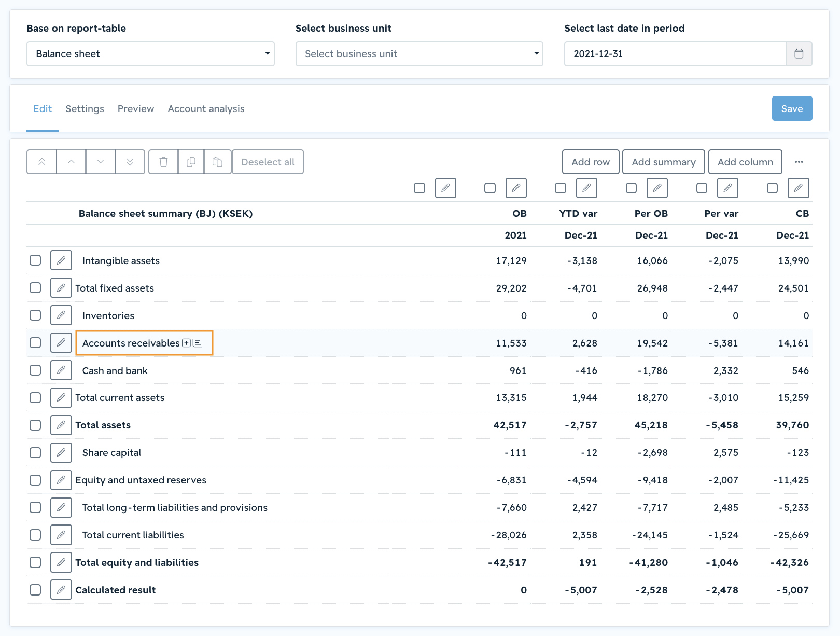
Task: Open the Settings tab
Action: click(85, 108)
